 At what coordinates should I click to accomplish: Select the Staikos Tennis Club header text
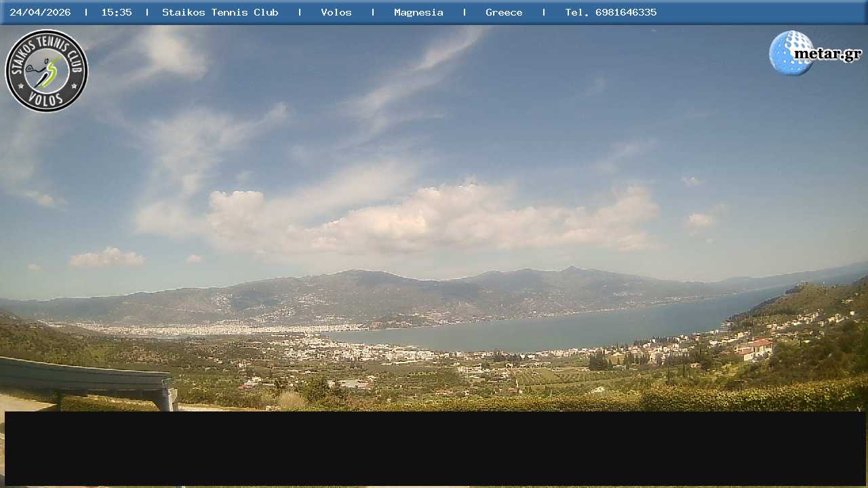(x=220, y=12)
